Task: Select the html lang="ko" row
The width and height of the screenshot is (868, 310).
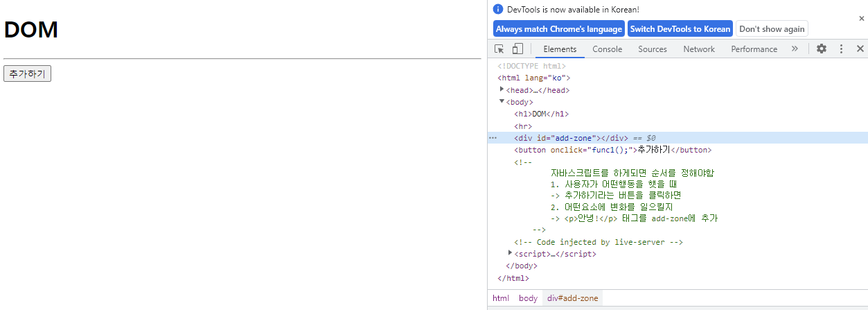Action: tap(533, 78)
